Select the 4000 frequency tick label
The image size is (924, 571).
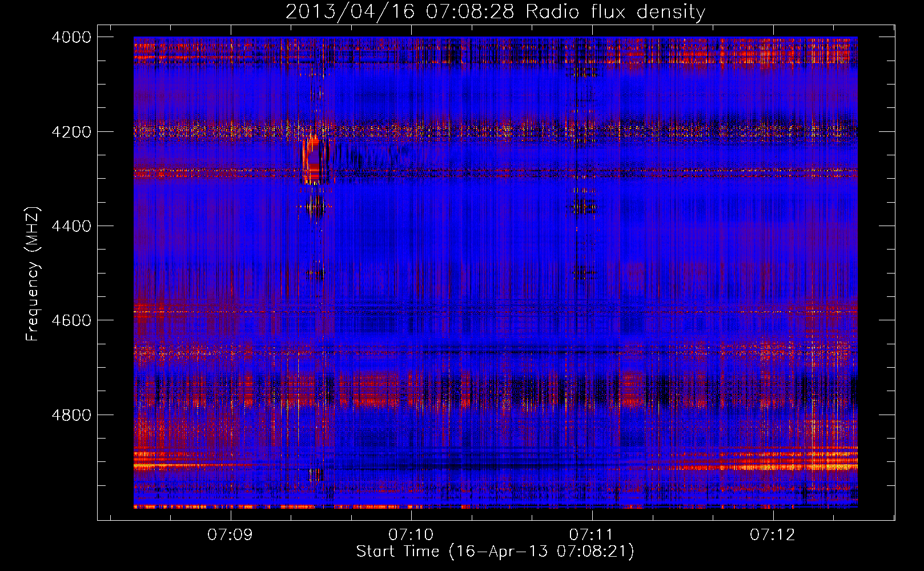point(71,37)
